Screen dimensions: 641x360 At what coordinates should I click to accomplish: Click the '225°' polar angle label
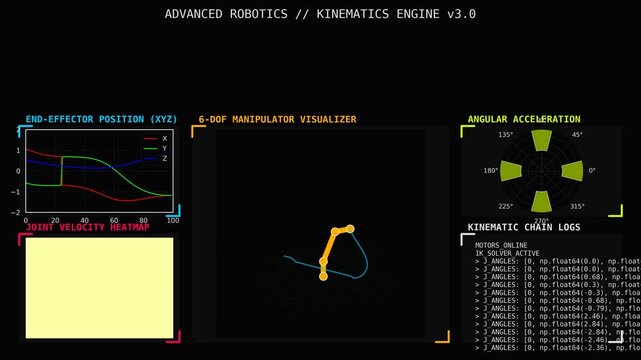(x=506, y=206)
